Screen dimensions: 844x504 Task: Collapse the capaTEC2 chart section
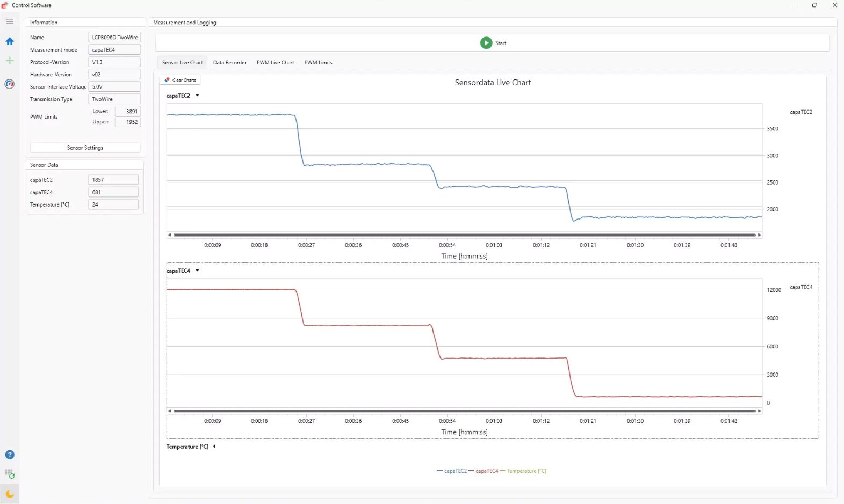(x=197, y=96)
